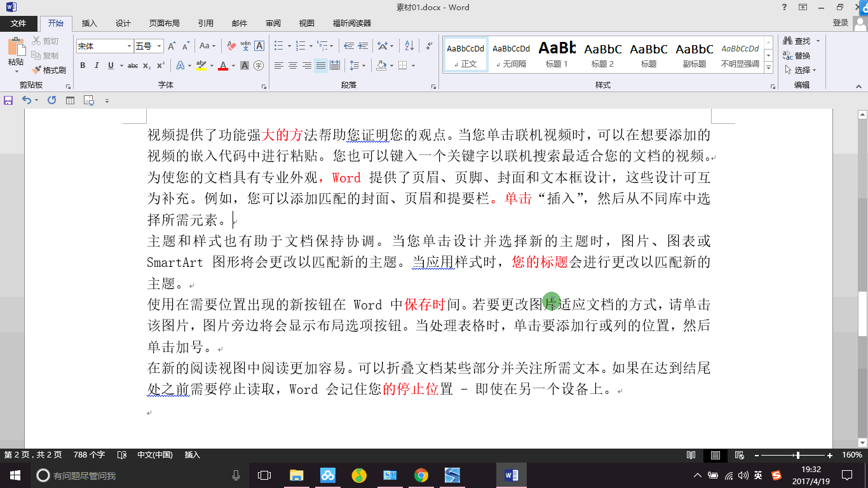Click the vertical document scrollbar
The height and width of the screenshot is (488, 868).
coord(862,280)
